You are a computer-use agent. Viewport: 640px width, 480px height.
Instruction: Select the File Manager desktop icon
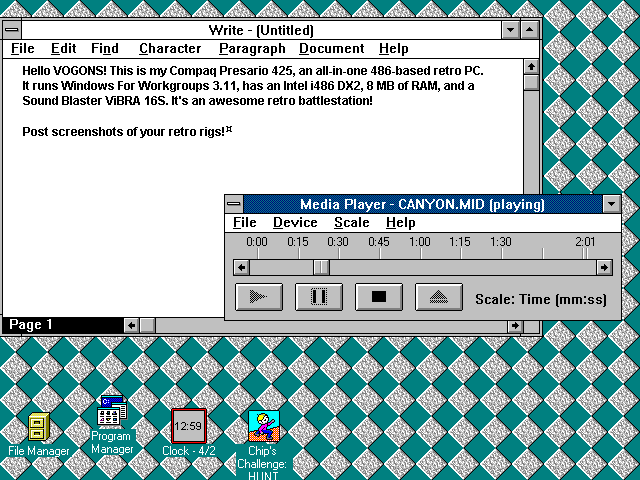coord(39,426)
